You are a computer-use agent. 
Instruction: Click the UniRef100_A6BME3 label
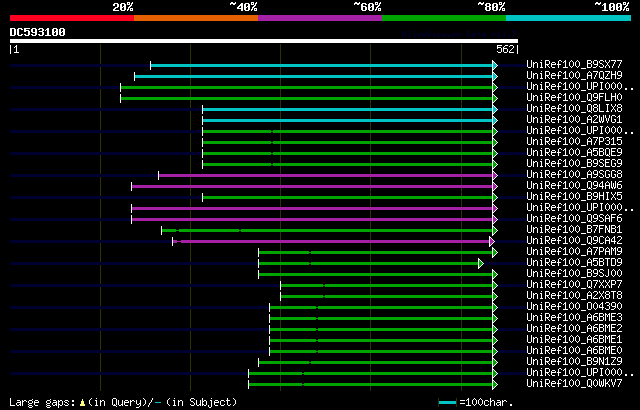(574, 318)
